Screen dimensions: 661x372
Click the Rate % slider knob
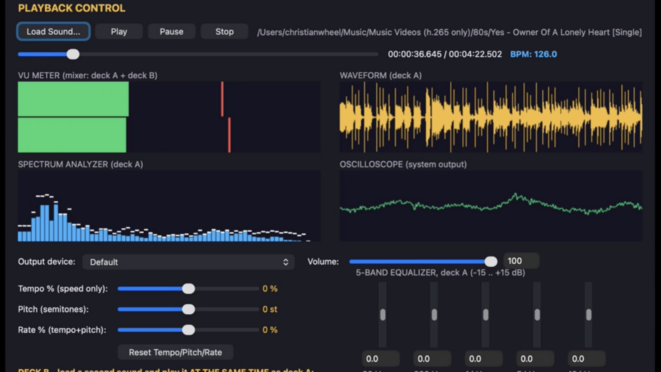pos(188,330)
